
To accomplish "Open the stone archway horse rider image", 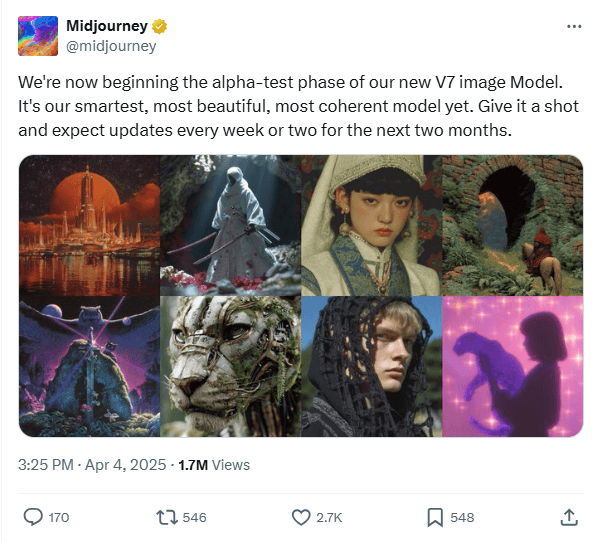I will click(512, 225).
